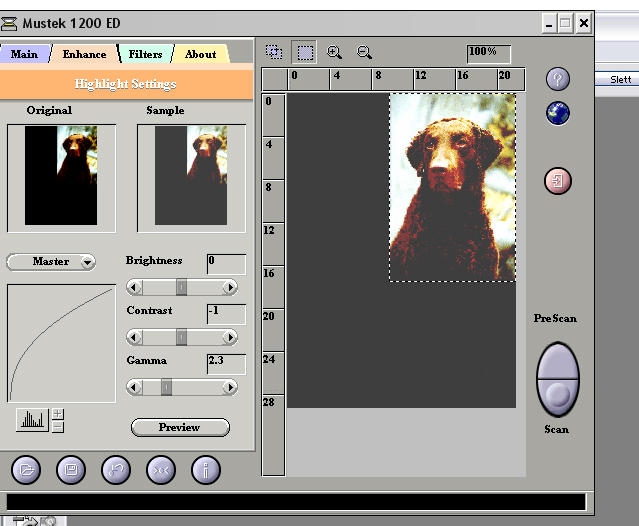Click the zoom in magnifier icon
Viewport: 639px width, 526px height.
pos(334,52)
